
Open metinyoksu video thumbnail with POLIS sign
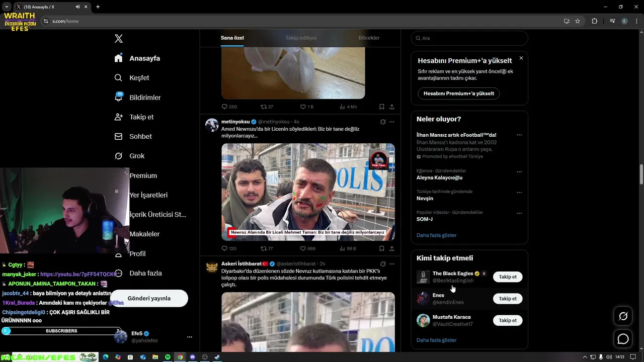(308, 192)
